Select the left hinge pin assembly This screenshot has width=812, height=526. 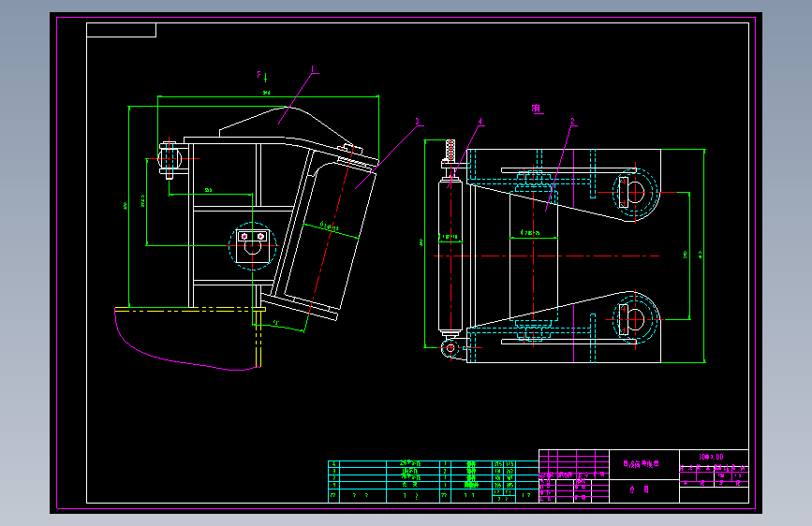click(x=170, y=159)
